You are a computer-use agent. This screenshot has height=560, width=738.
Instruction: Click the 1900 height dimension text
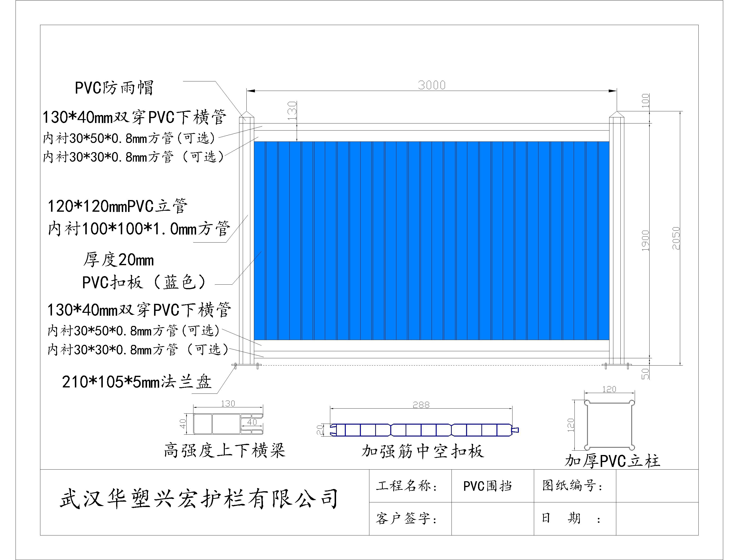click(x=646, y=241)
